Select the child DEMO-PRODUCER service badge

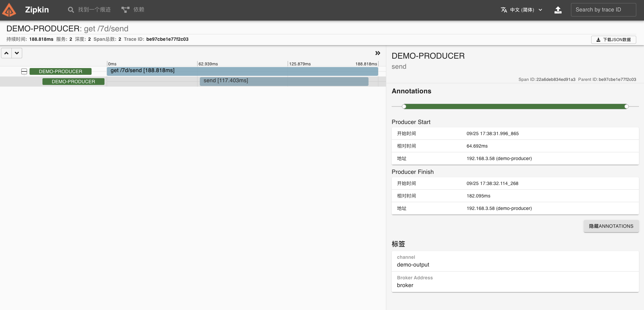coord(73,82)
